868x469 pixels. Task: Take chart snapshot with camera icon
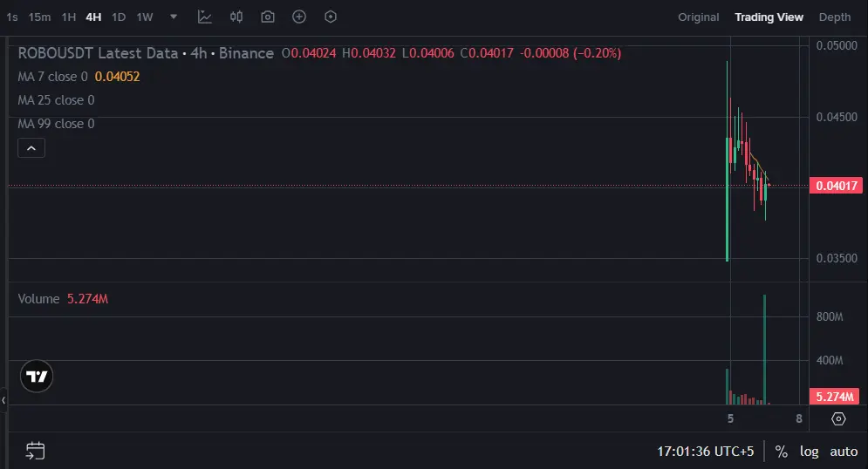[x=268, y=17]
